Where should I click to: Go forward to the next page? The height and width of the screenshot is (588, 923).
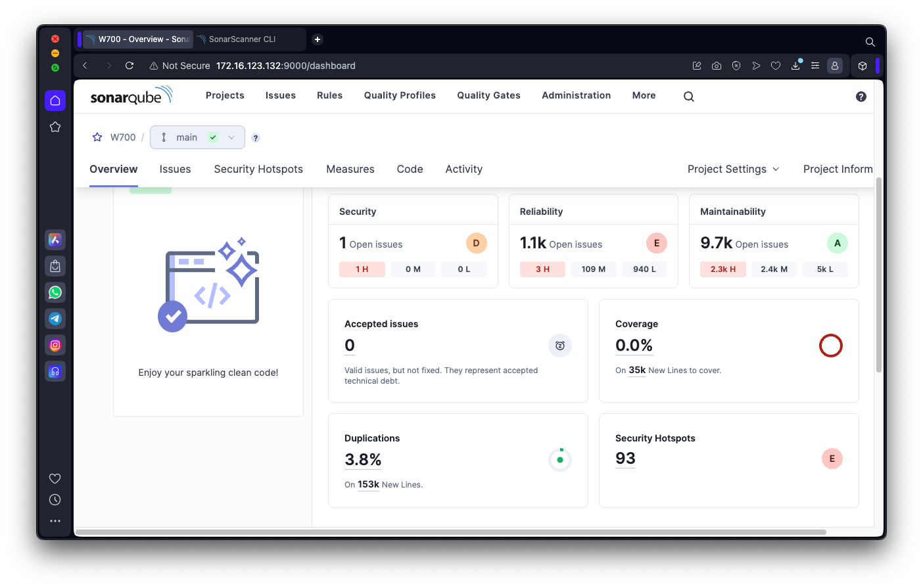[x=108, y=66]
